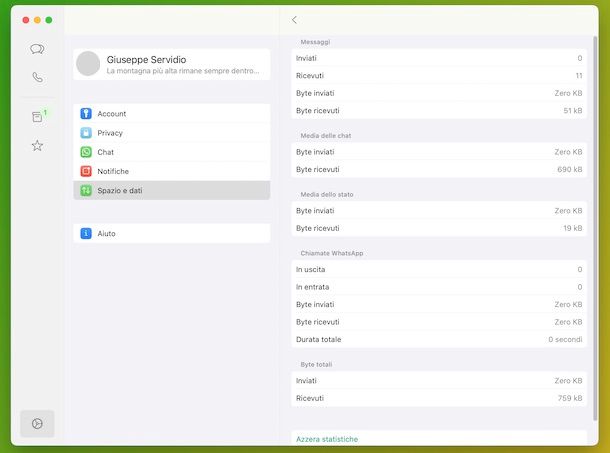Open profile name Giuseppe Servidio
This screenshot has height=453, width=610.
(146, 60)
